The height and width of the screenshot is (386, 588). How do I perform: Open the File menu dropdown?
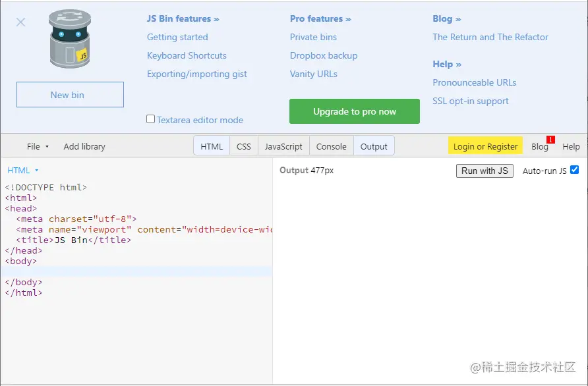[x=38, y=146]
